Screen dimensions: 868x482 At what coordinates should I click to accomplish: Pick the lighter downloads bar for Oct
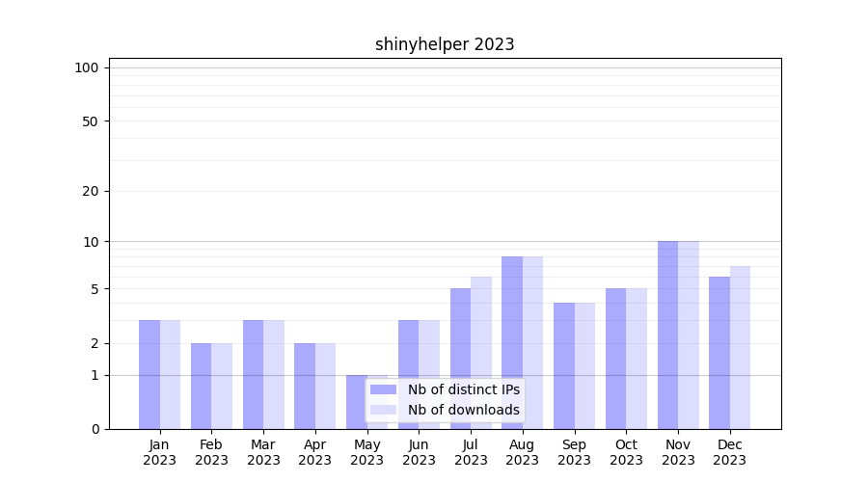tap(637, 359)
